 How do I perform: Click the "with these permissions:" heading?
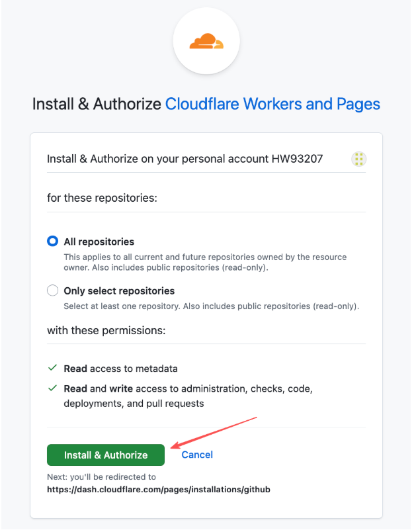(106, 330)
